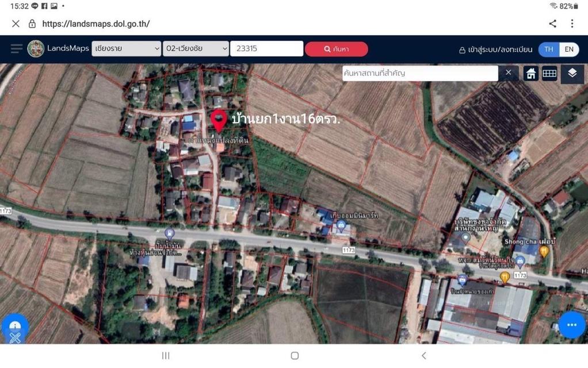
Task: Click the LandsMaps round emblem logo
Action: click(x=36, y=49)
